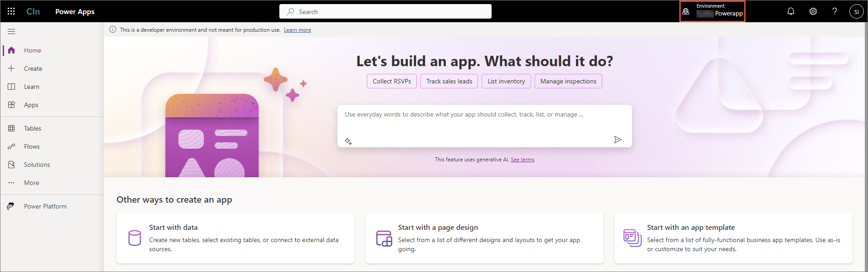The image size is (868, 272).
Task: Open Create in navigation
Action: pos(52,68)
